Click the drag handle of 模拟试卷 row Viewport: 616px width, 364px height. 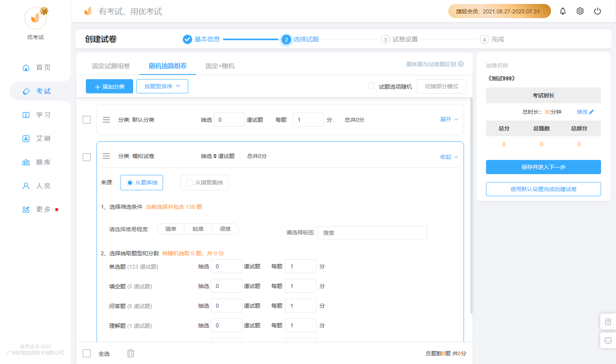pos(106,156)
